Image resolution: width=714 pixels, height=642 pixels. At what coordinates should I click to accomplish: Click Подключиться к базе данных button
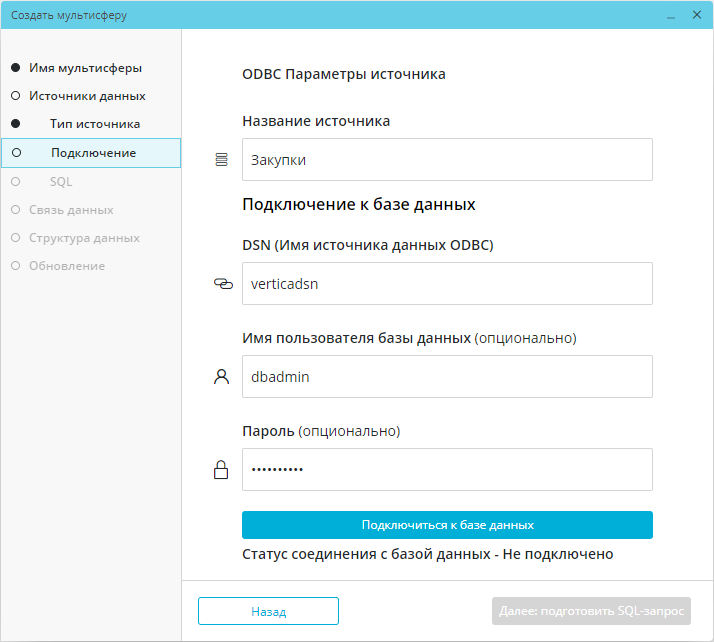pos(447,525)
